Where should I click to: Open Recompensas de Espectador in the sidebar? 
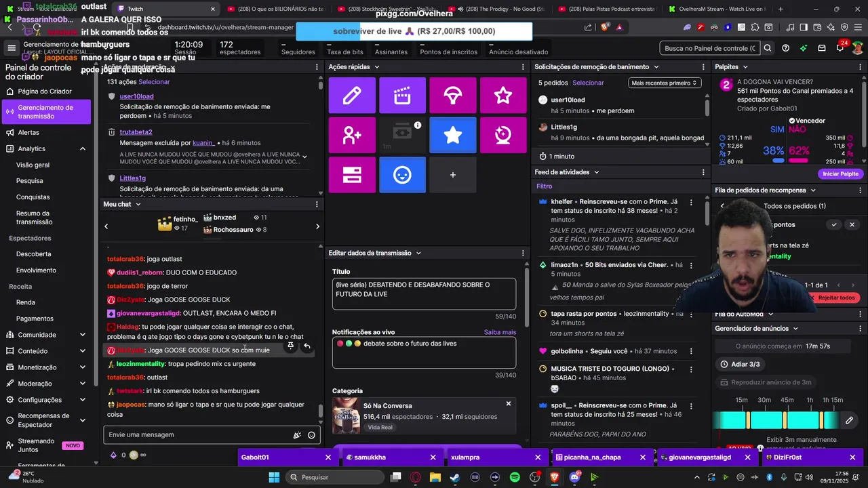click(43, 420)
